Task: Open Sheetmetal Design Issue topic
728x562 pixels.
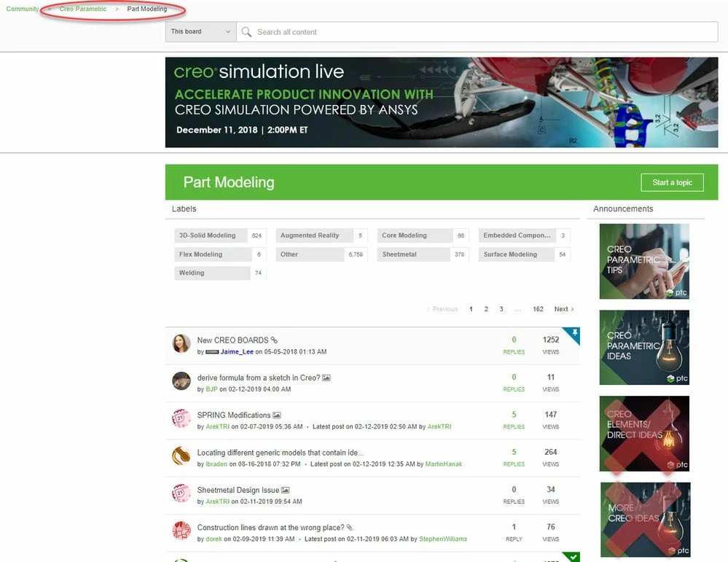Action: (x=238, y=490)
